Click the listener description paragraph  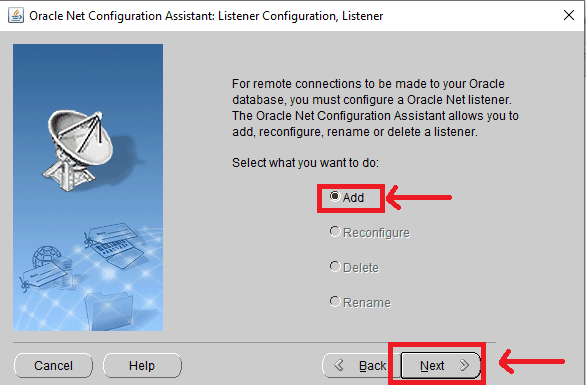[375, 108]
